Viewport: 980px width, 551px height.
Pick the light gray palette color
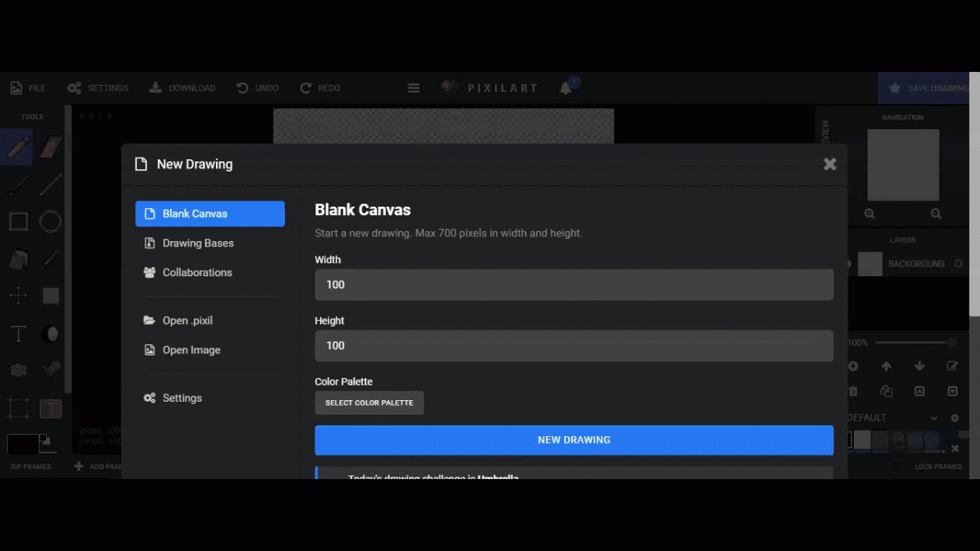(863, 440)
